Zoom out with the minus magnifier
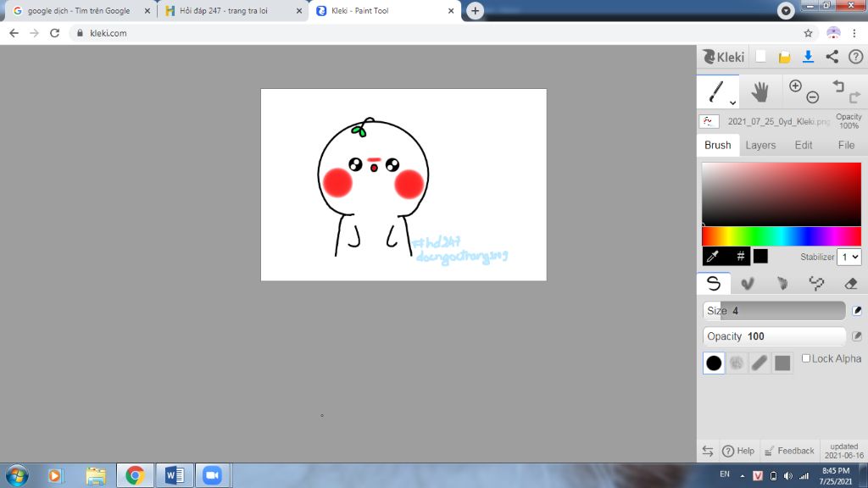 [x=812, y=97]
